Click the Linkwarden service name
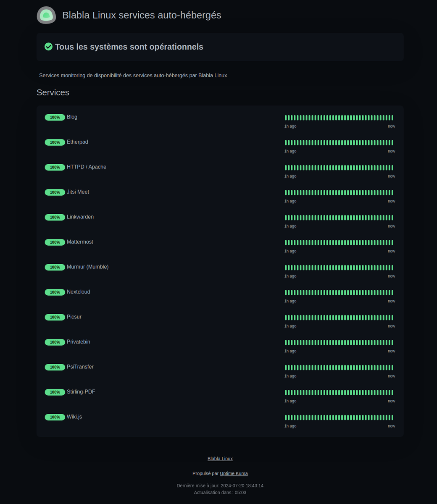Viewport: 437px width, 504px height. click(80, 217)
